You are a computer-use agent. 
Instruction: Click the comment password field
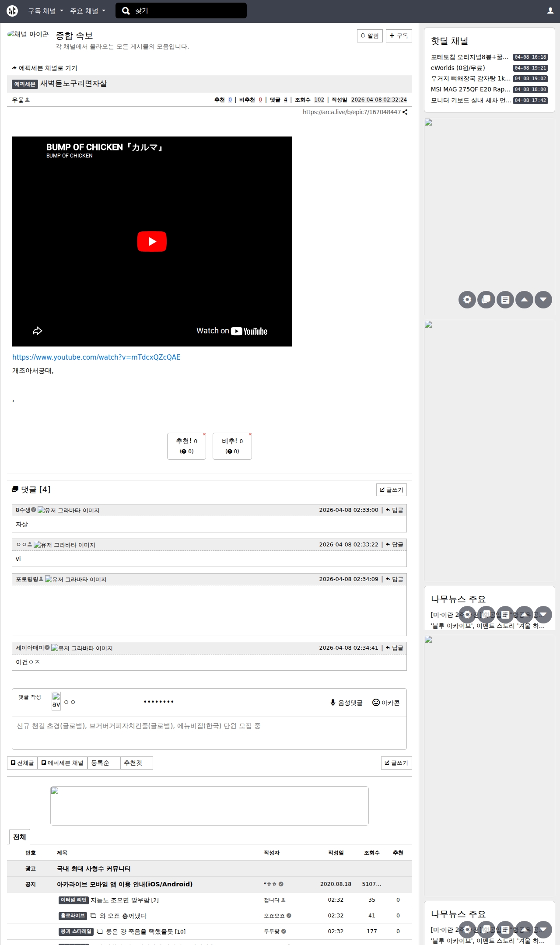pos(179,702)
